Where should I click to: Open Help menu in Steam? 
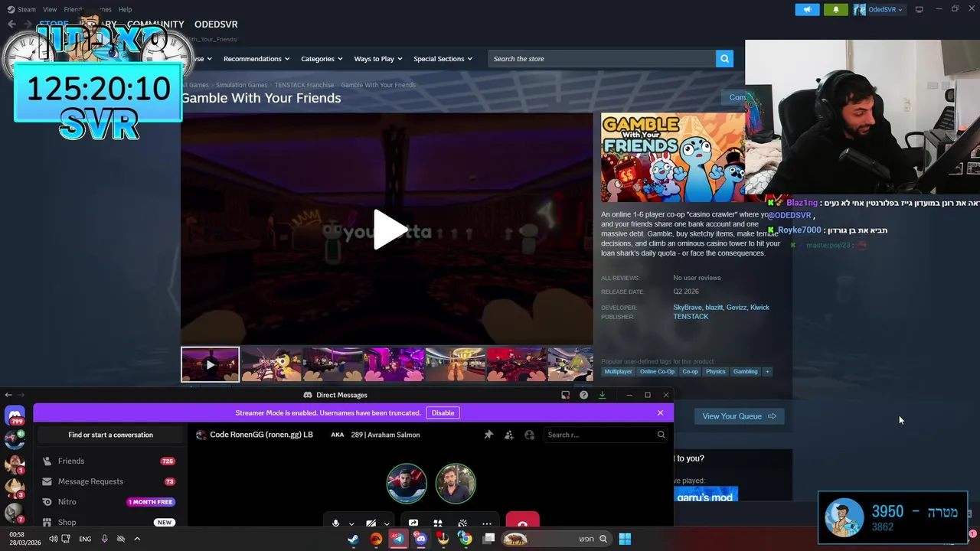(x=125, y=9)
